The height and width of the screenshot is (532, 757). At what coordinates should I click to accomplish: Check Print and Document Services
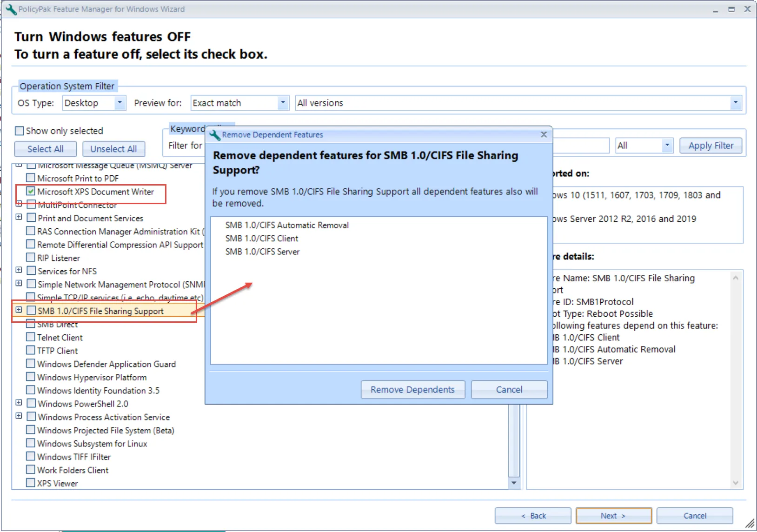click(x=31, y=217)
